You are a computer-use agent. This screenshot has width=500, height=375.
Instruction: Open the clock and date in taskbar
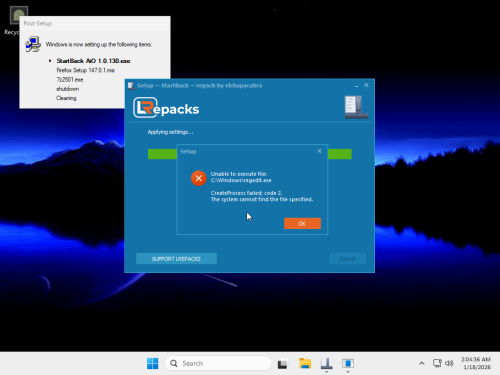[476, 363]
